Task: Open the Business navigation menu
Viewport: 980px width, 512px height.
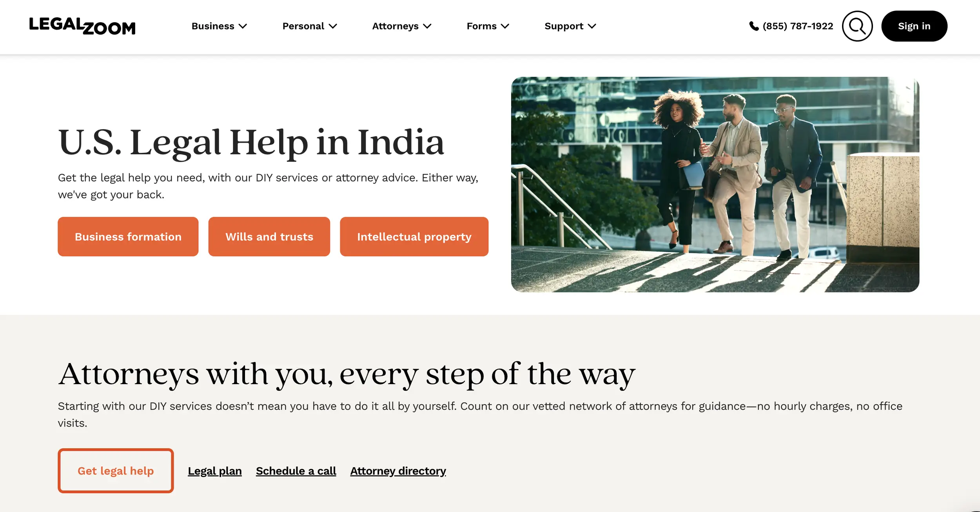Action: pyautogui.click(x=219, y=26)
